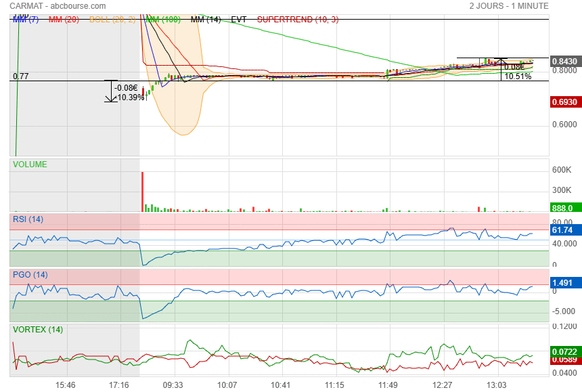Viewport: 582px width, 392px height.
Task: Click the 0.8430 current price tag
Action: pyautogui.click(x=564, y=62)
